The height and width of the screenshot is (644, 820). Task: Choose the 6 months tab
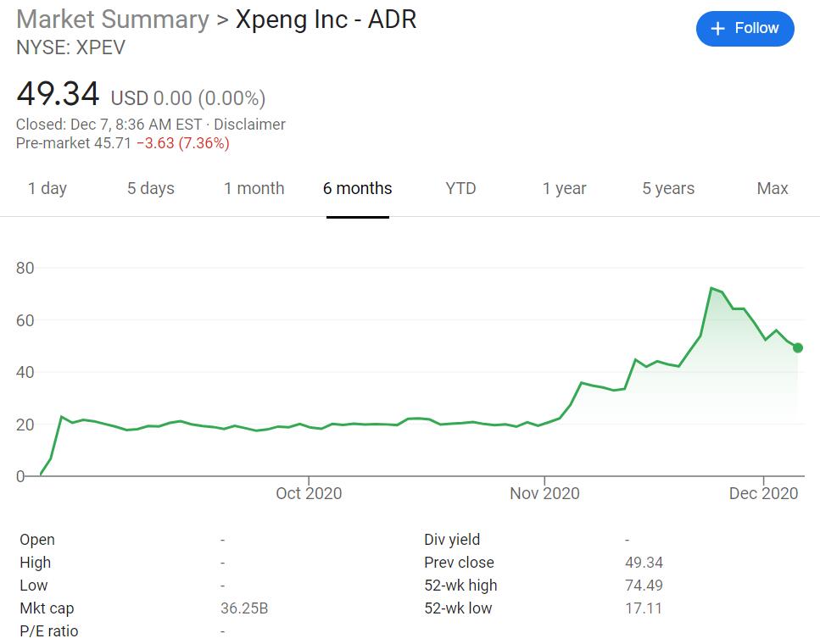tap(357, 188)
